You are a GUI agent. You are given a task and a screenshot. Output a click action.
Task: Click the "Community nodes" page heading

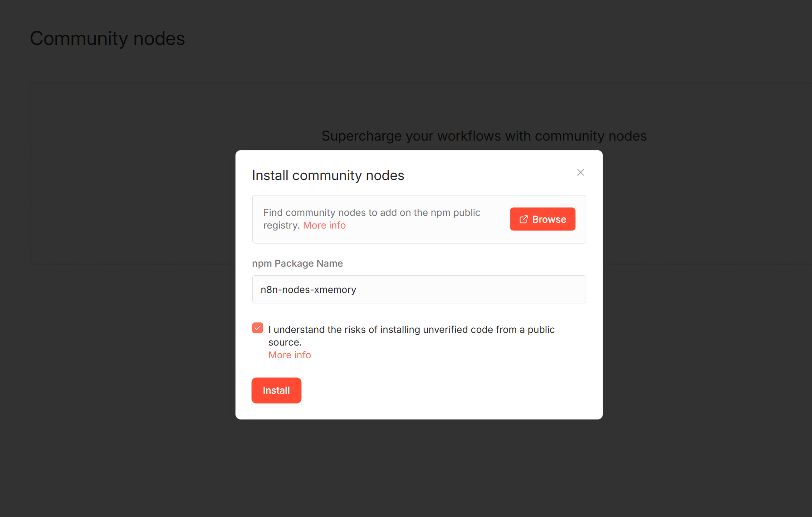click(x=107, y=38)
